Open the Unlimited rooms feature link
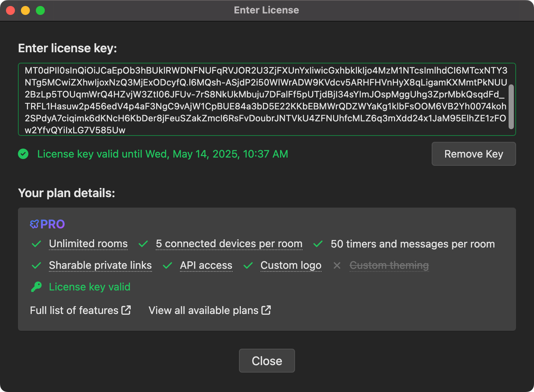The image size is (534, 392). [x=88, y=244]
